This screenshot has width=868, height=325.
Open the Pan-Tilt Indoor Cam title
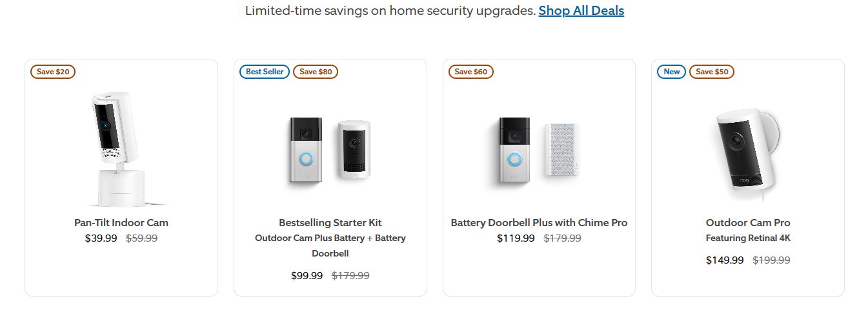click(x=121, y=222)
